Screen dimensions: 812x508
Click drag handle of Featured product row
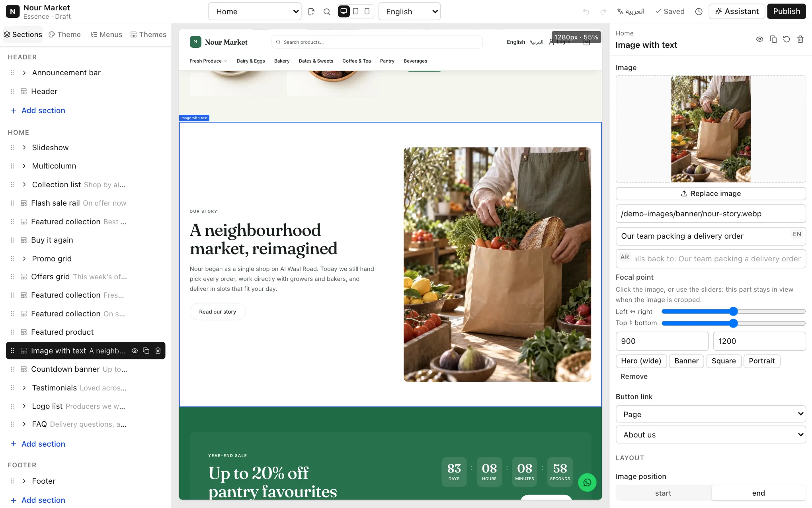click(x=12, y=332)
